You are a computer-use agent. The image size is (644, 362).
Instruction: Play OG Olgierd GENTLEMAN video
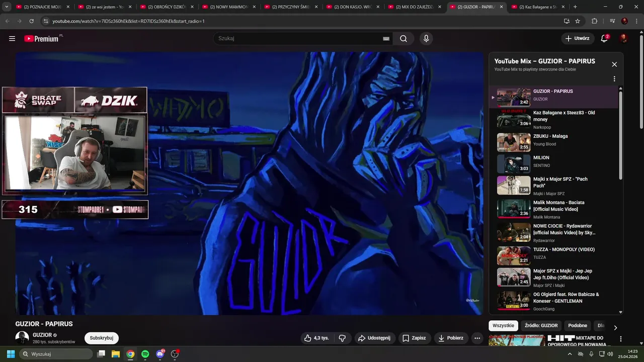pos(553,300)
